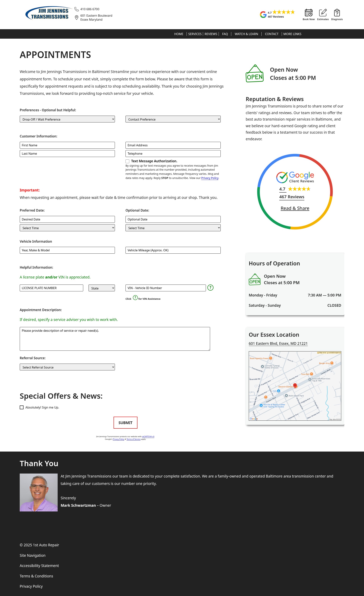Viewport: 364px width, 596px height.
Task: Open the Book Now calendar icon
Action: [308, 13]
